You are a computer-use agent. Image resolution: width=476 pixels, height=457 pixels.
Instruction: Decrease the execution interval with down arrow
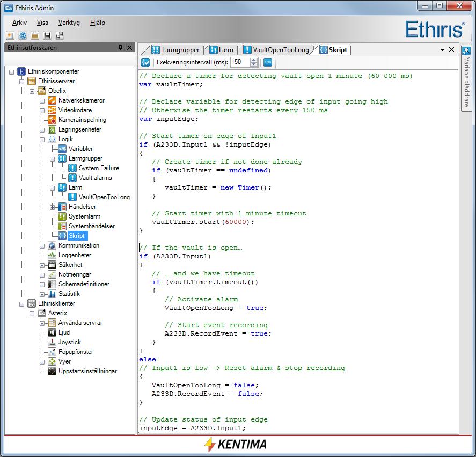254,65
